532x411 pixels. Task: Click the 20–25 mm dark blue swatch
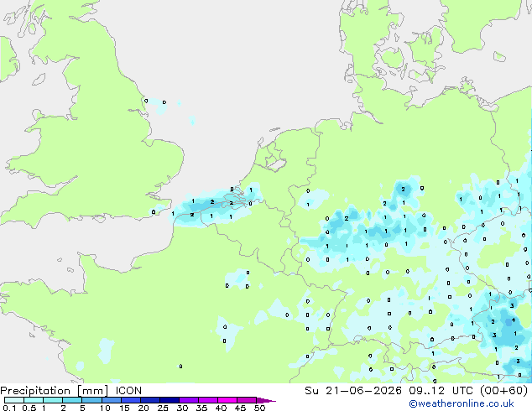149,400
